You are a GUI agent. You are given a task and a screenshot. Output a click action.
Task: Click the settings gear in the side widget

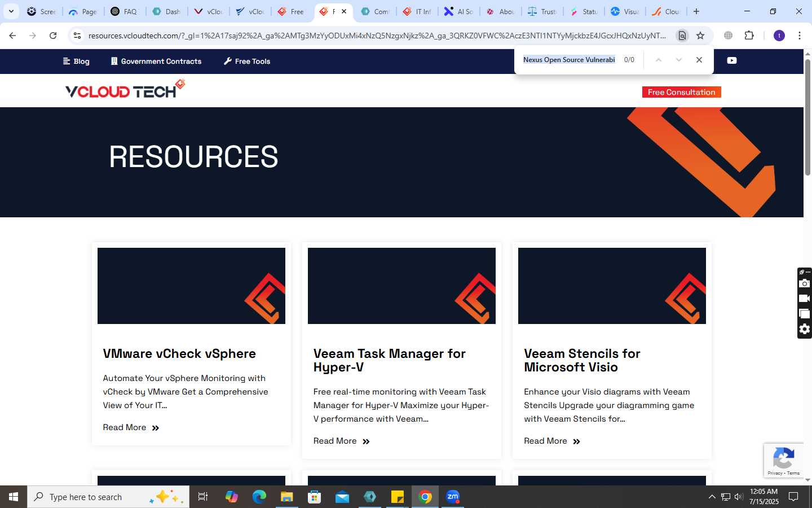(x=805, y=329)
